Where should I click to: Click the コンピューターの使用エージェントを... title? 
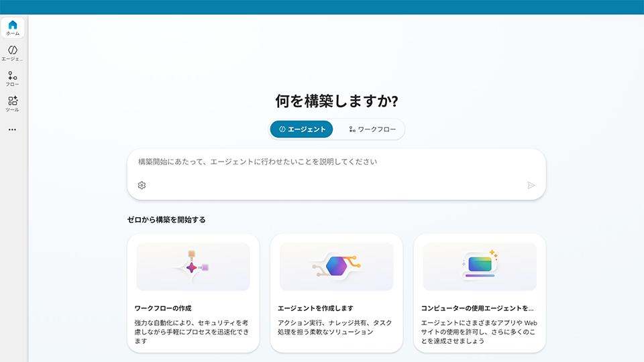(477, 308)
